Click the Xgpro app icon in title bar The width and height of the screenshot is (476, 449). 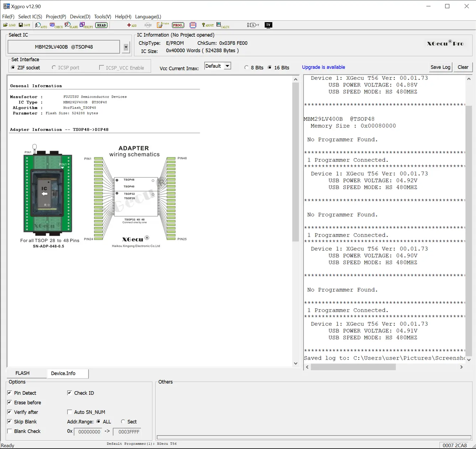click(6, 6)
